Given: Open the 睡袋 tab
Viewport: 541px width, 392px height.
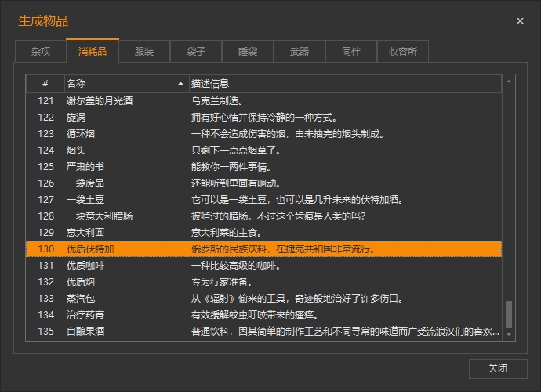Looking at the screenshot, I should tap(248, 52).
